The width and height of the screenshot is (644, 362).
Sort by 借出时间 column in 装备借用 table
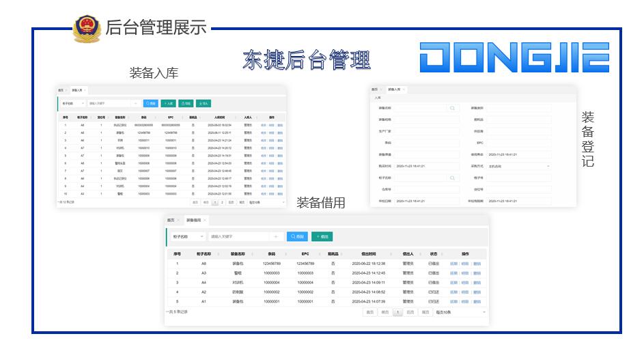tap(391, 254)
